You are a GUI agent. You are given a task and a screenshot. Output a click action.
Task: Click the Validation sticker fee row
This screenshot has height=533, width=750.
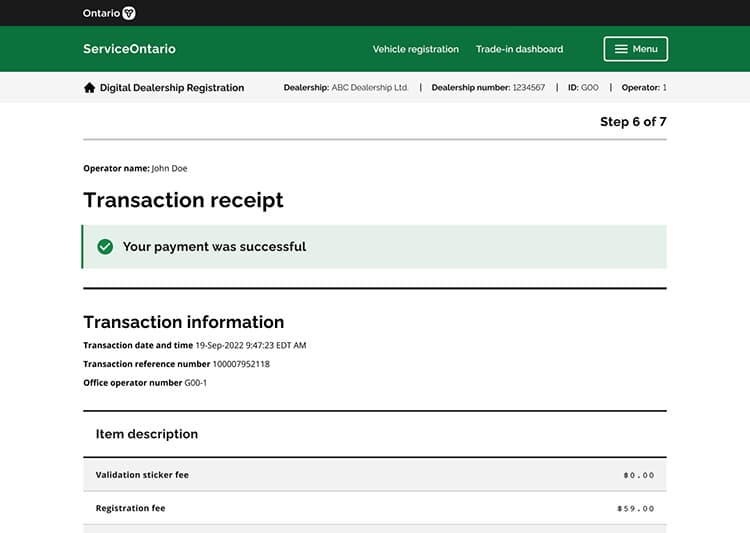pyautogui.click(x=374, y=475)
